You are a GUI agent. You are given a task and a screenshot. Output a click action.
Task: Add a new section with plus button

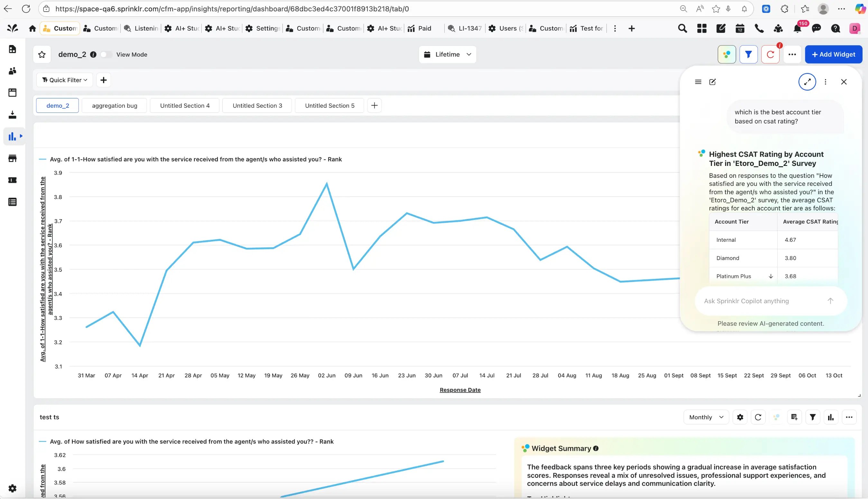[374, 105]
